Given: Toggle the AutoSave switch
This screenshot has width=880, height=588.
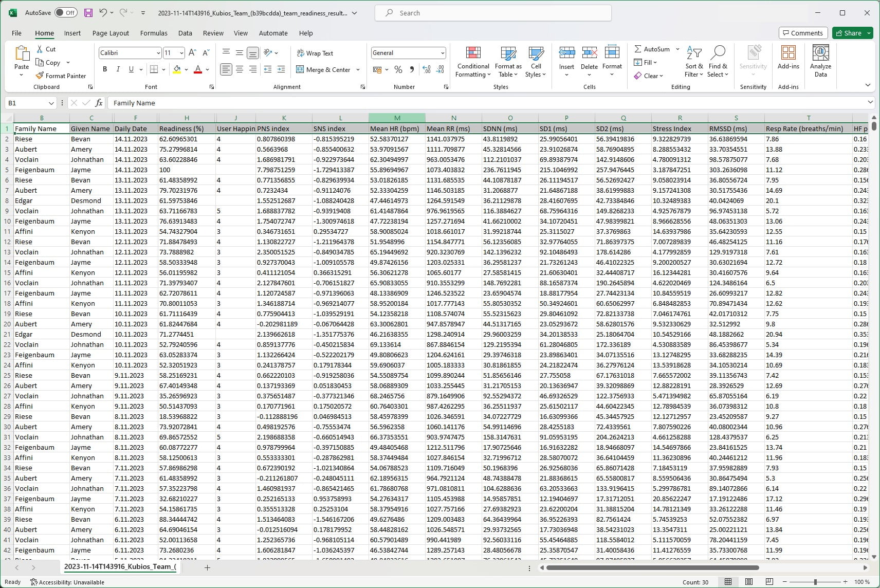Looking at the screenshot, I should pos(65,13).
